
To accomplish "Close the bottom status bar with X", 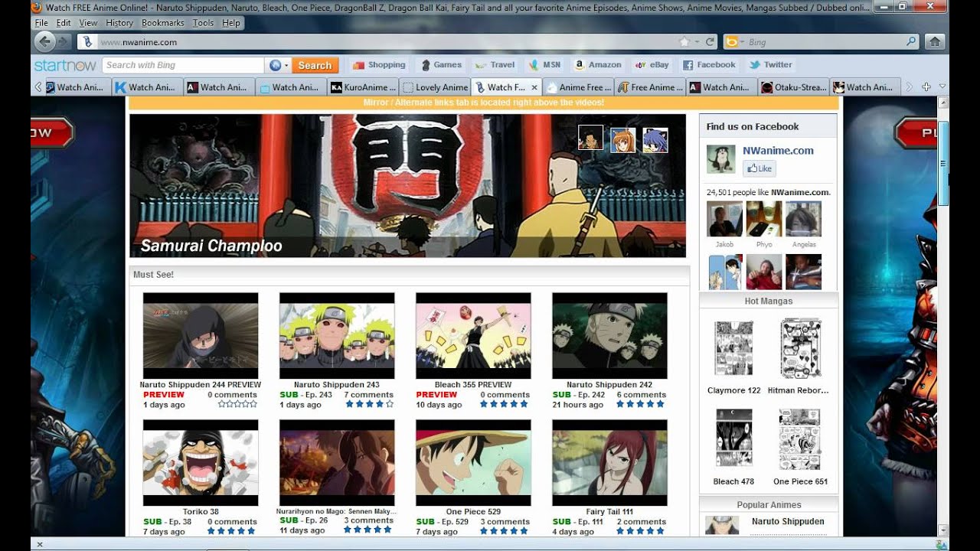I will tap(39, 544).
